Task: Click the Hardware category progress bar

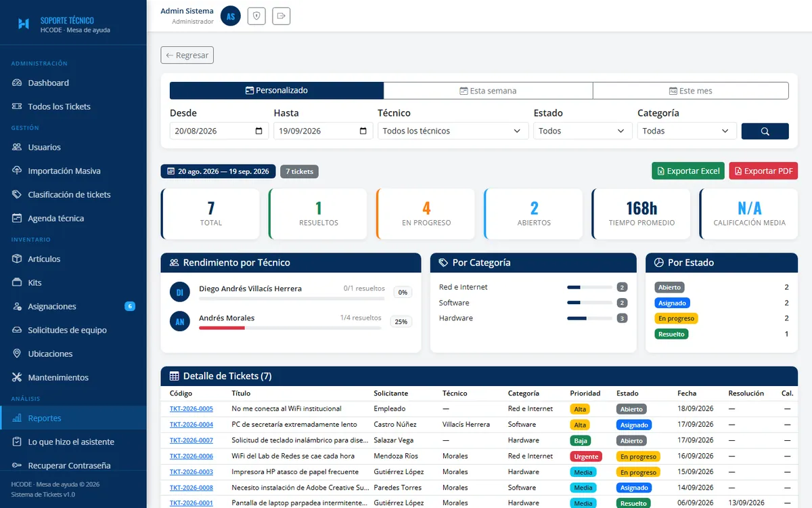Action: click(x=589, y=318)
